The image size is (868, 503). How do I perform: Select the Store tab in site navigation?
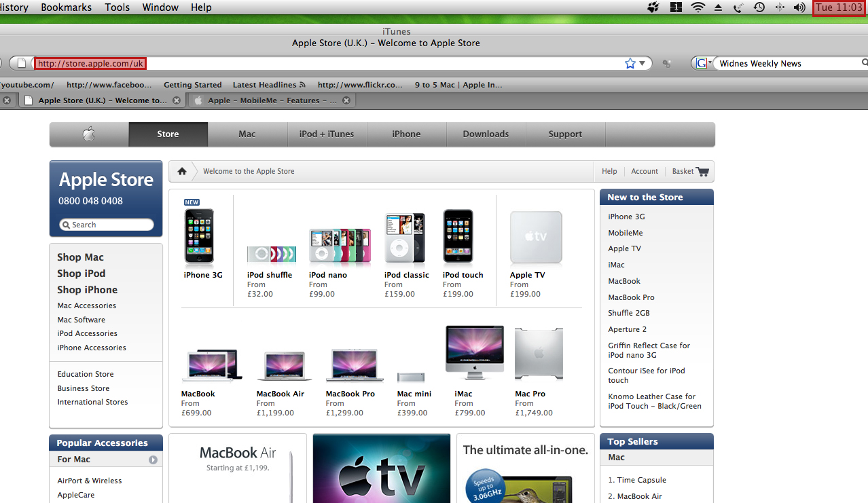click(168, 134)
